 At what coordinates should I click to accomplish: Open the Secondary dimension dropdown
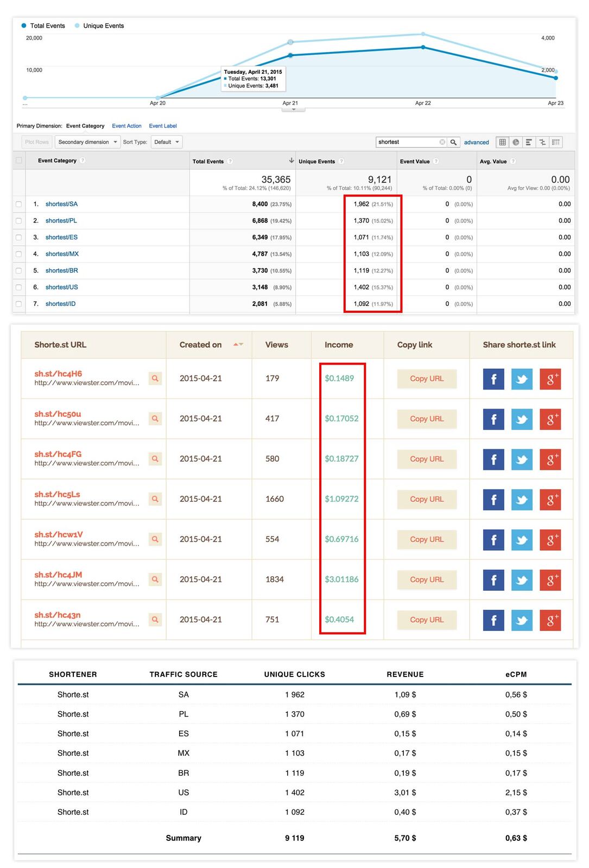point(87,142)
